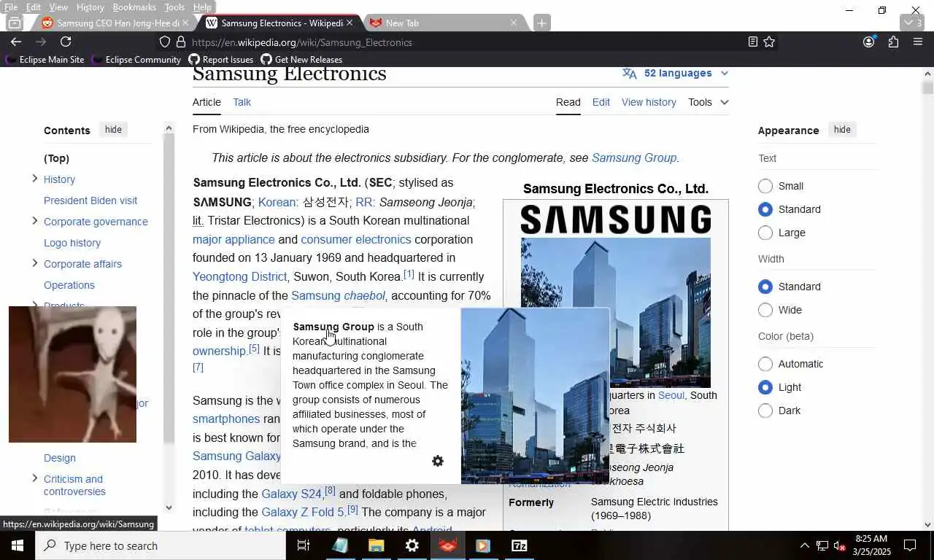Click the Windows taskbar search box
934x560 pixels.
(x=160, y=545)
